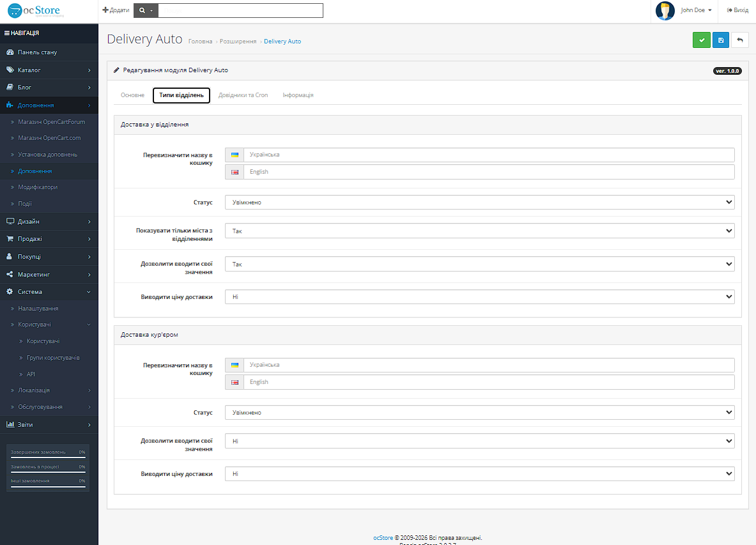Open Дозволити вводити свої значення dropdown for відділення

(x=480, y=264)
